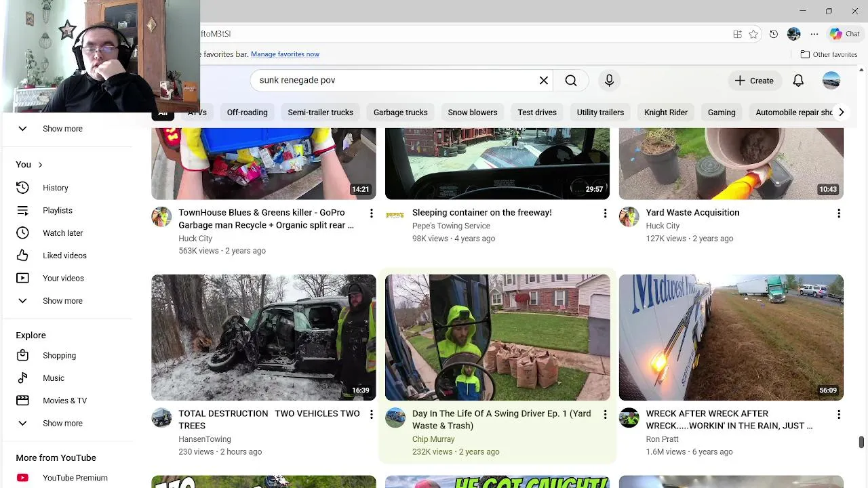The height and width of the screenshot is (488, 868).
Task: Add page to favorites star icon
Action: point(753,34)
